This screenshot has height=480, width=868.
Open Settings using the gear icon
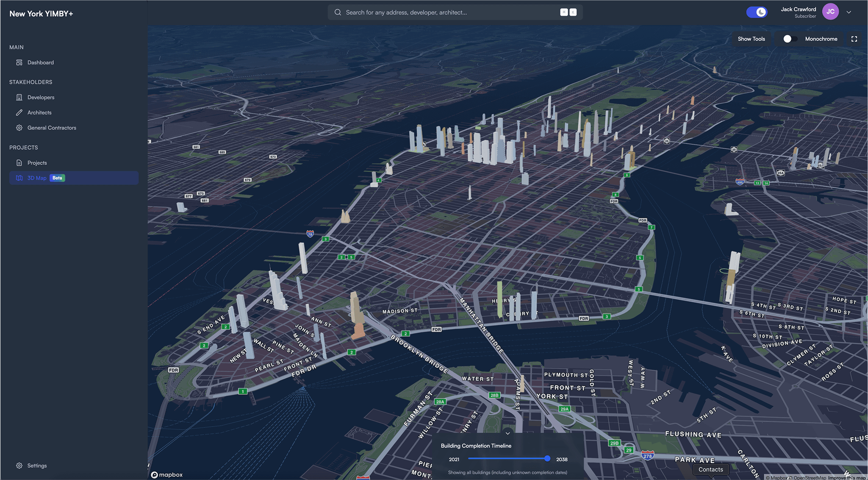pyautogui.click(x=19, y=465)
